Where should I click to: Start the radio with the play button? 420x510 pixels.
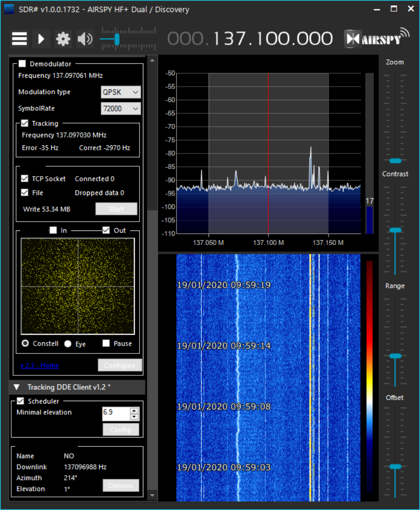coord(41,39)
